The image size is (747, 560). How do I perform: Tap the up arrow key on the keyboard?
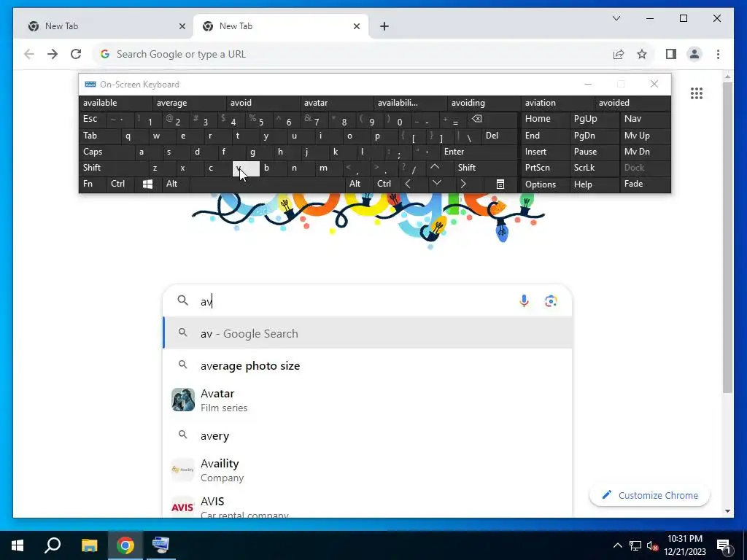(435, 168)
